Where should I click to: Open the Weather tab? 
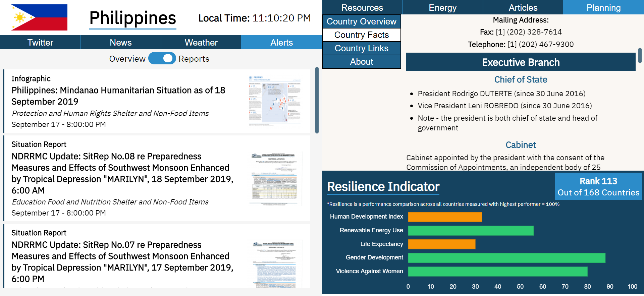(x=201, y=43)
